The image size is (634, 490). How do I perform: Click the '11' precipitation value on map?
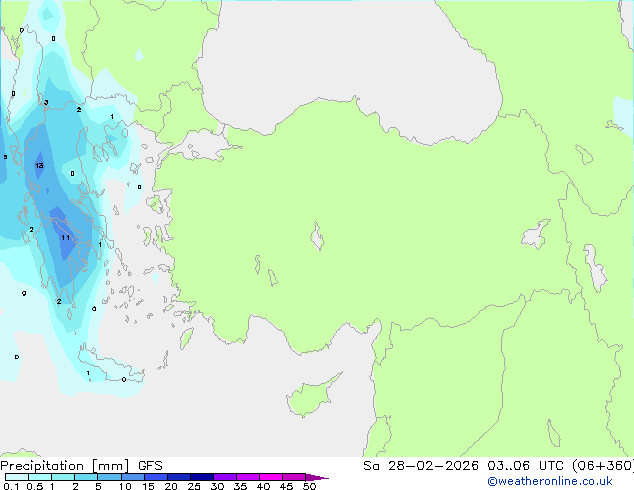click(x=66, y=238)
